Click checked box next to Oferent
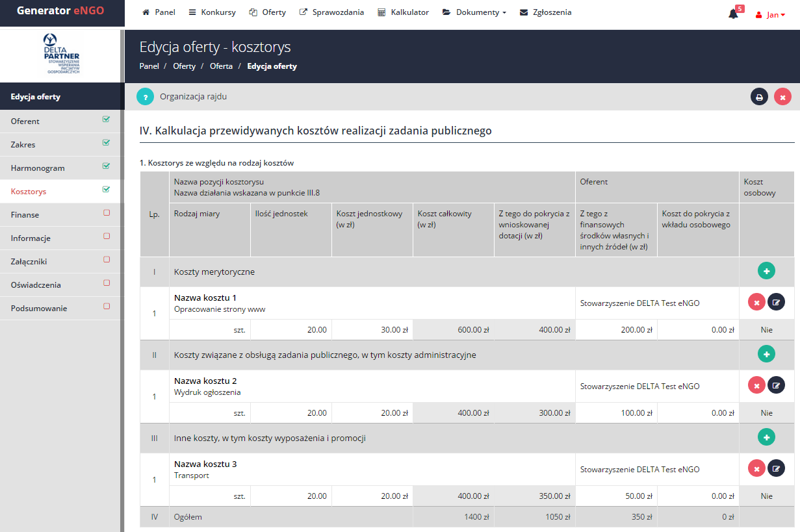Viewport: 800px width, 532px height. pyautogui.click(x=107, y=120)
